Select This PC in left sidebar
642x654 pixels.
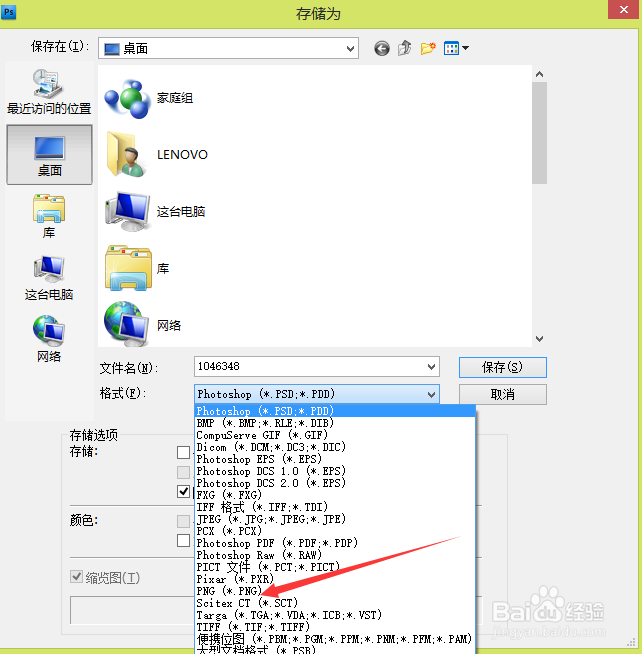pos(49,278)
